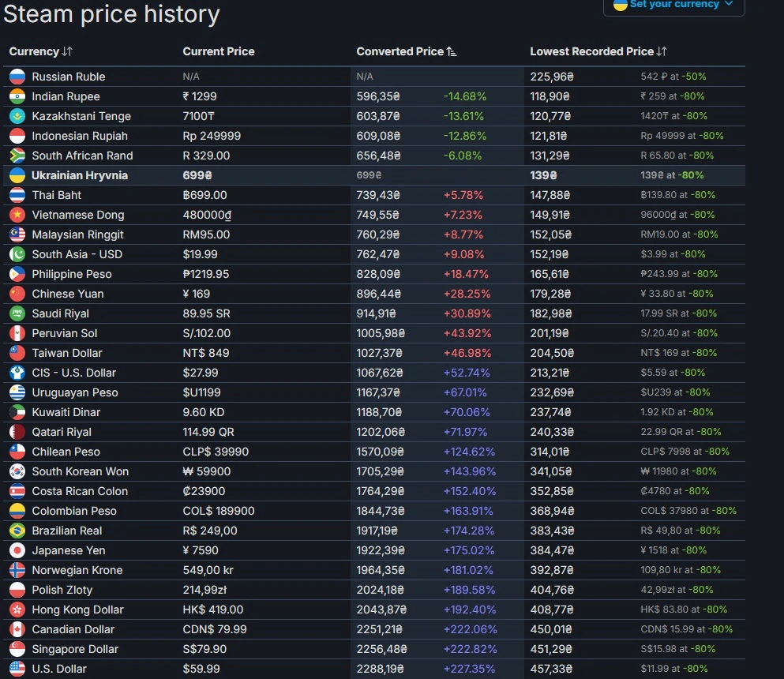Click the CIS - U.S. Dollar row name
The width and height of the screenshot is (784, 679).
click(x=73, y=373)
